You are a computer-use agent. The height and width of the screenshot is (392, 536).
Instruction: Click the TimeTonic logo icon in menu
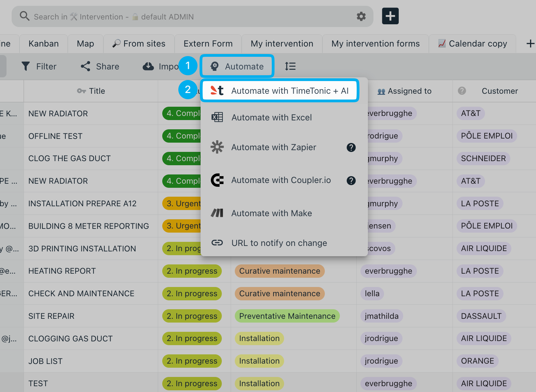click(x=217, y=91)
